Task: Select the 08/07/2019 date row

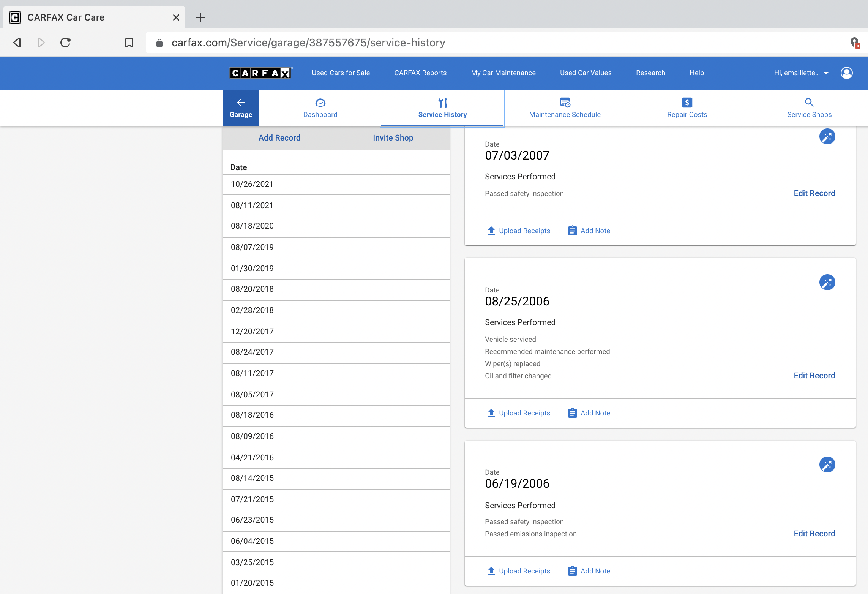Action: 336,248
